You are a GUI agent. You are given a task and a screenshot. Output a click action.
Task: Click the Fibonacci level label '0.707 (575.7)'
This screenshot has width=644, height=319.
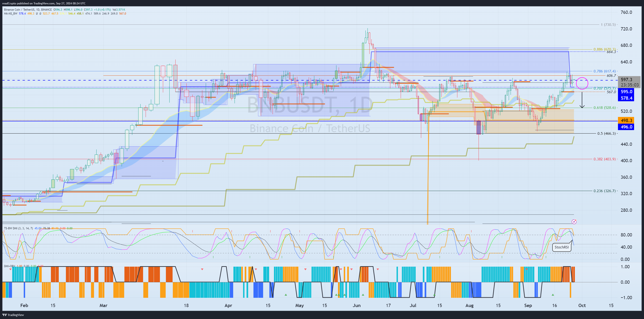(605, 88)
